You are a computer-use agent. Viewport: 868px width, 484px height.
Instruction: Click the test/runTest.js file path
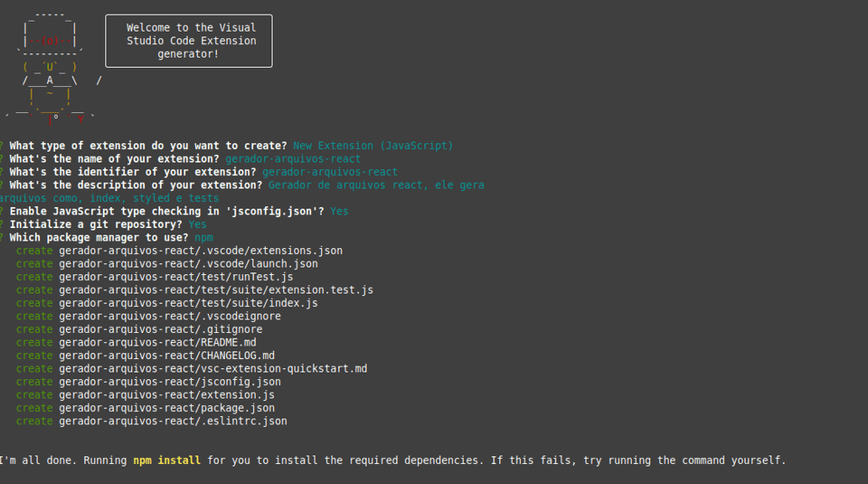pos(176,277)
